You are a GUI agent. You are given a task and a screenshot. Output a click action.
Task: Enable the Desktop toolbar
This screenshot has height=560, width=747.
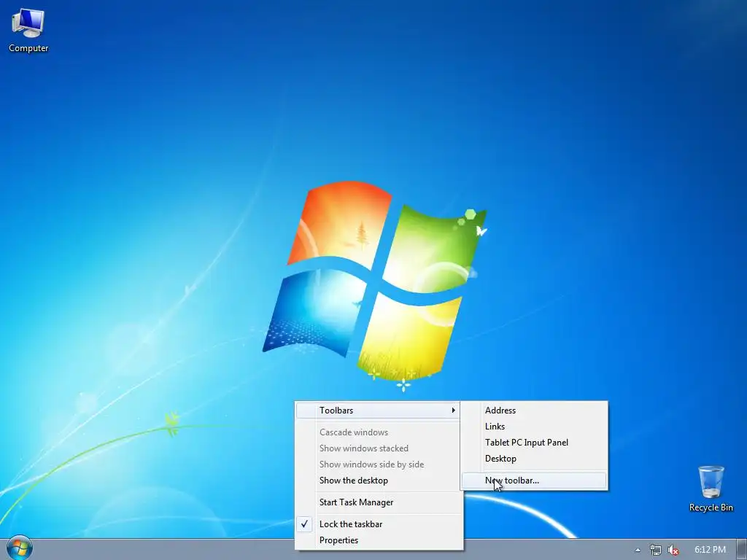pos(534,459)
